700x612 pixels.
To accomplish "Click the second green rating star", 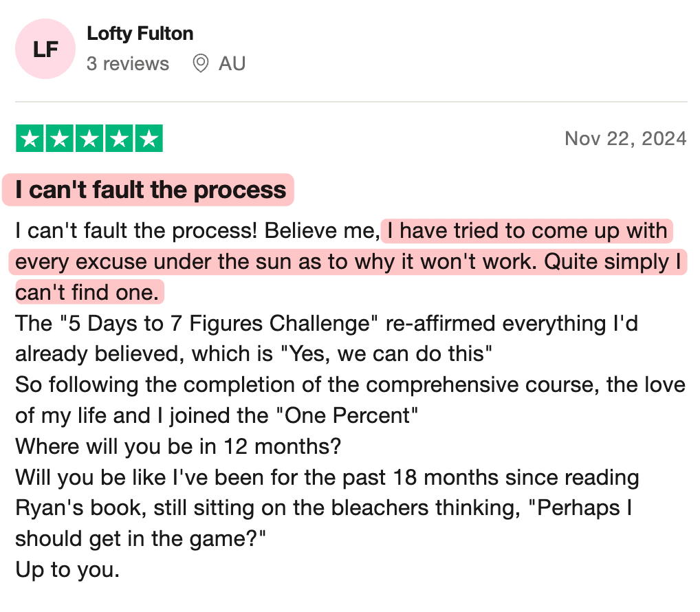I will (60, 139).
